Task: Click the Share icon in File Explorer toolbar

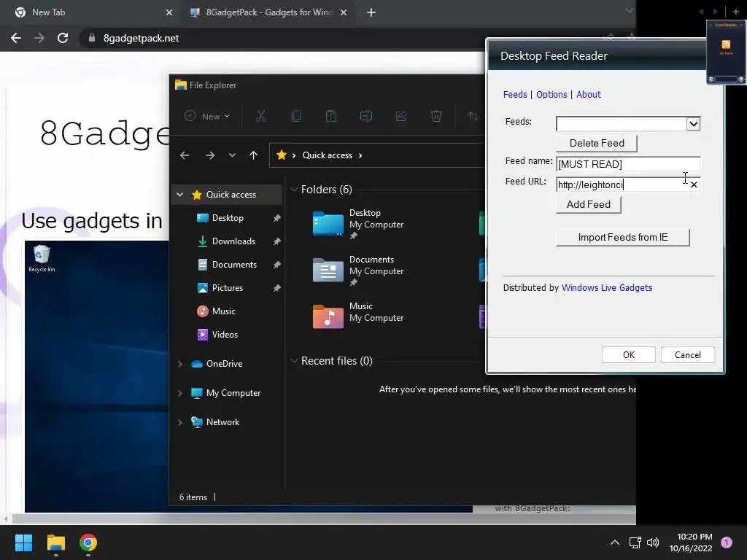Action: click(401, 116)
